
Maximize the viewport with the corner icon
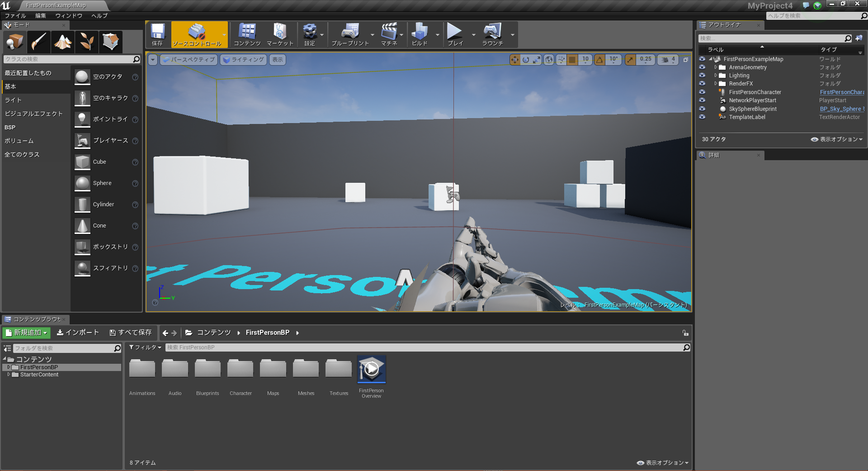coord(686,60)
